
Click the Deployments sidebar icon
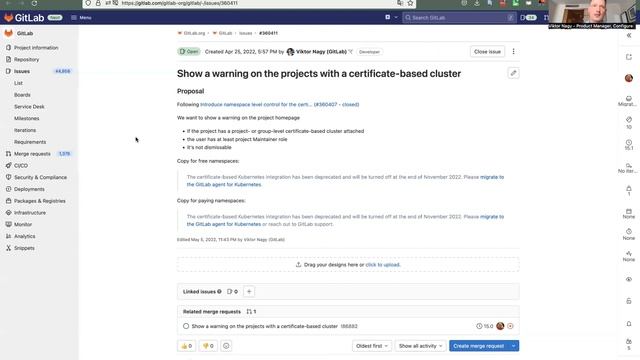coord(8,189)
